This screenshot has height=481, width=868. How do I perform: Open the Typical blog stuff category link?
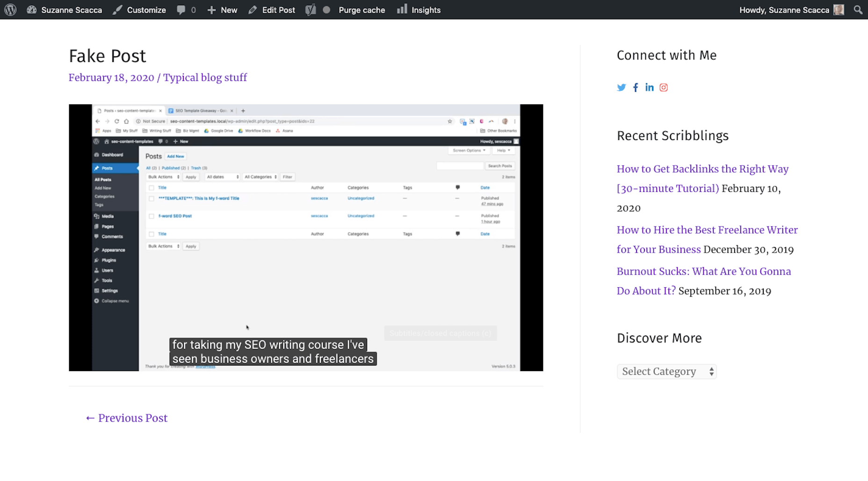tap(205, 78)
